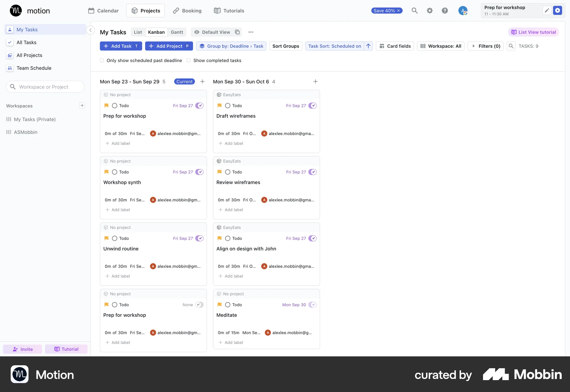Open the List View tutorial
Screen dimensions: 570x392
coord(533,32)
